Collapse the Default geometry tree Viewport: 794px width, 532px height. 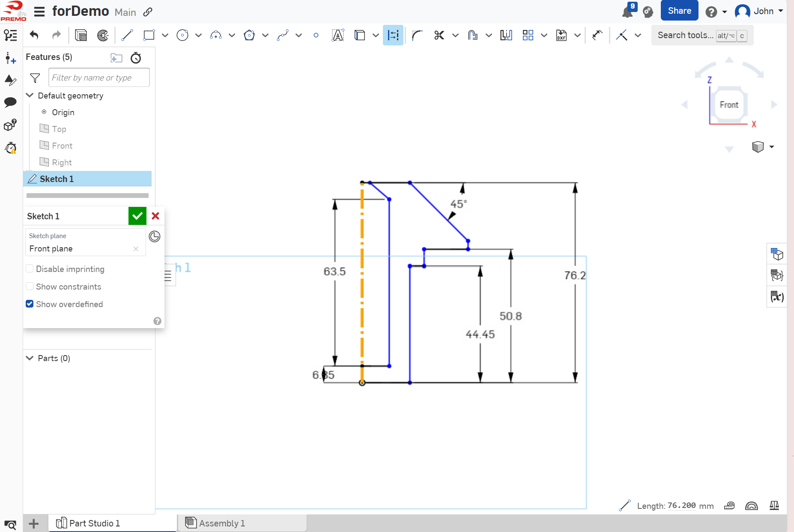(x=30, y=96)
